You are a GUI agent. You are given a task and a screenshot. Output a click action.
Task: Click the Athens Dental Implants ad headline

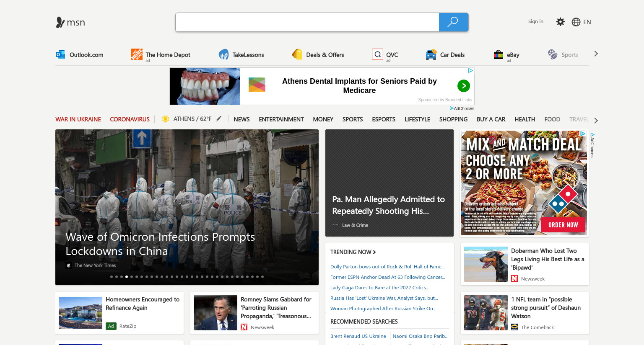(x=359, y=86)
